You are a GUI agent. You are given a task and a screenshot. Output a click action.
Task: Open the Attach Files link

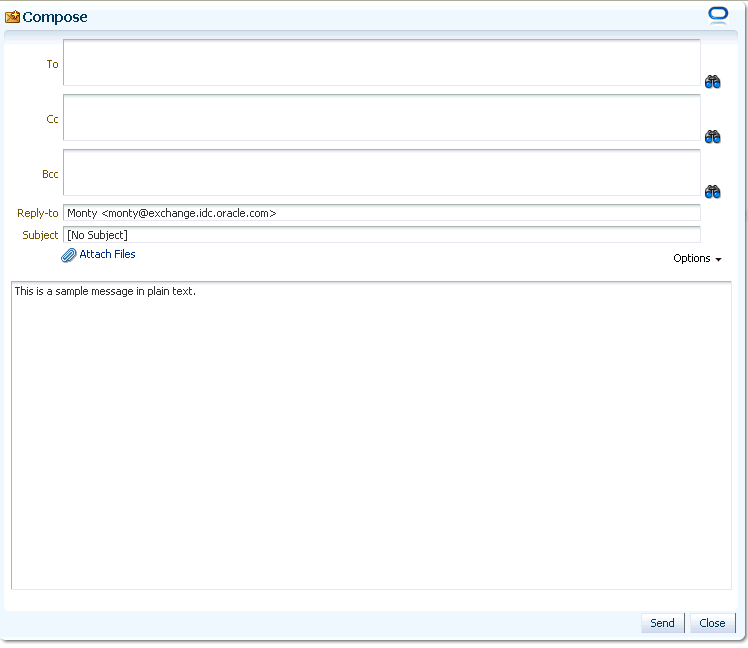click(x=107, y=254)
